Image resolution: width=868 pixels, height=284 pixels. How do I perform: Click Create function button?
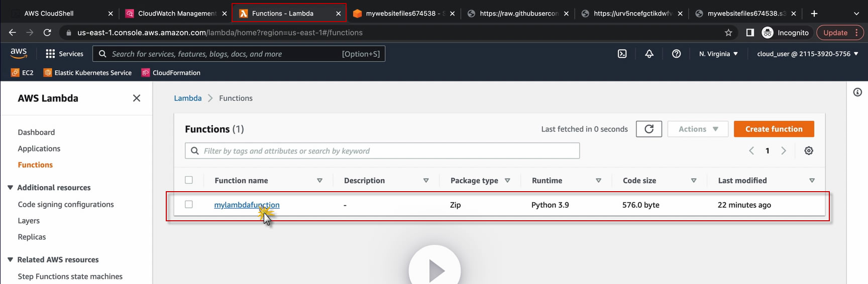[774, 129]
